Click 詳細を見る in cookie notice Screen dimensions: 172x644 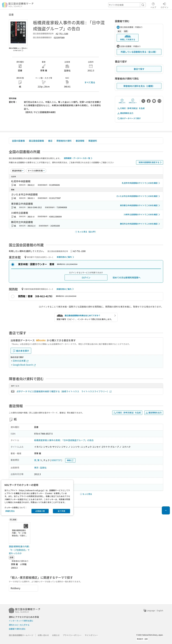[10, 511]
